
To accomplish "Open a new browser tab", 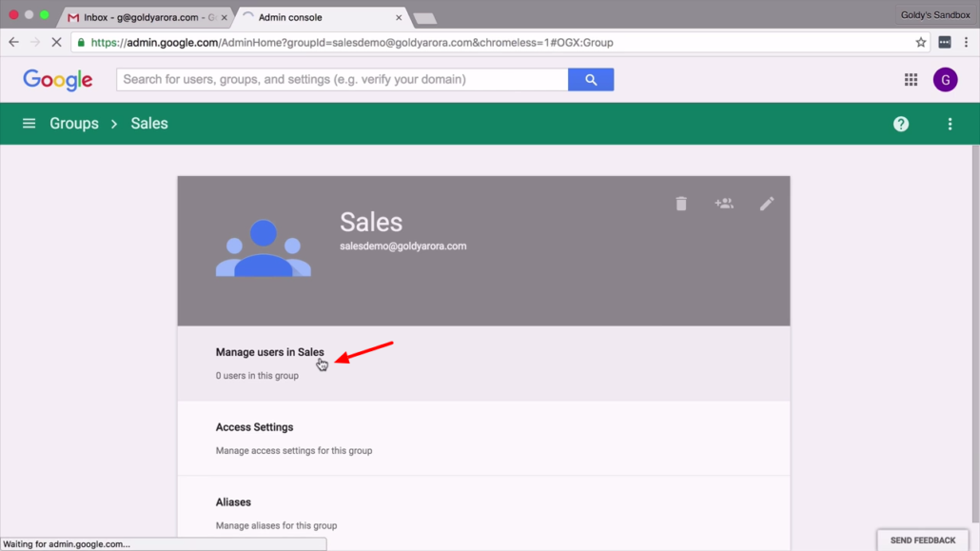I will pyautogui.click(x=425, y=18).
